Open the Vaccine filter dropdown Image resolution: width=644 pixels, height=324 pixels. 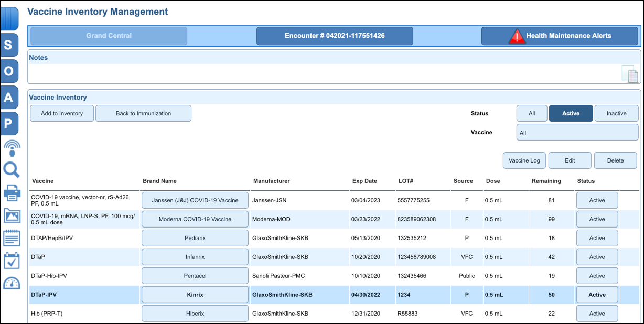tap(577, 132)
